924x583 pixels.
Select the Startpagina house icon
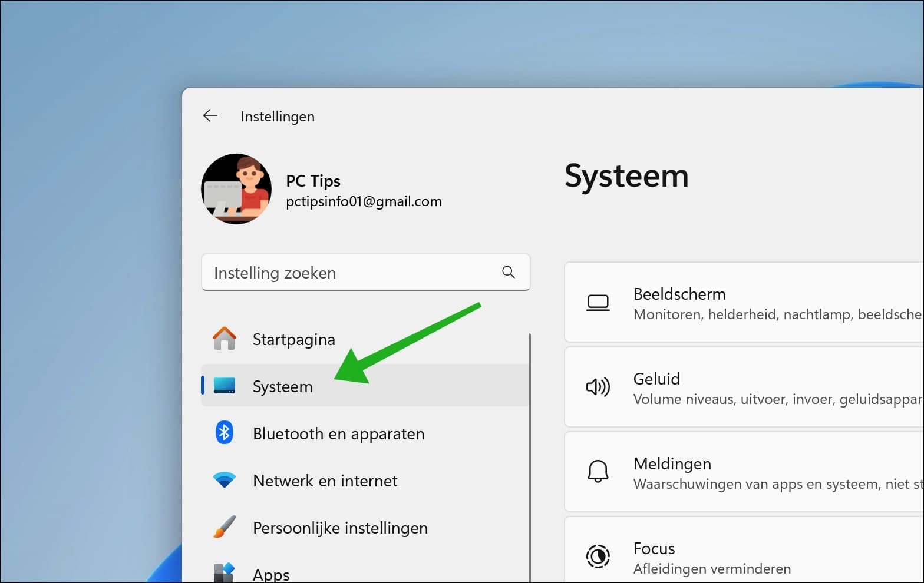coord(225,339)
